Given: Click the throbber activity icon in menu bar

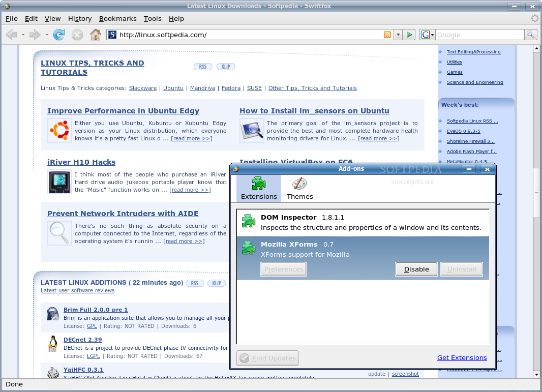Looking at the screenshot, I should (535, 18).
